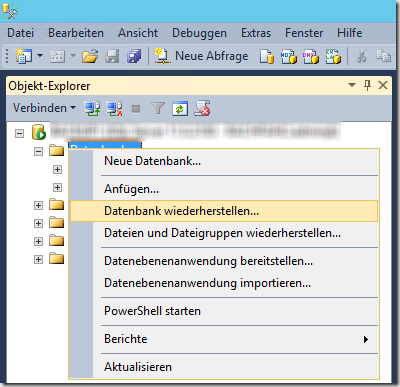Screen dimensions: 400x387
Task: Click the Objekt-Explorer panel title
Action: click(49, 86)
